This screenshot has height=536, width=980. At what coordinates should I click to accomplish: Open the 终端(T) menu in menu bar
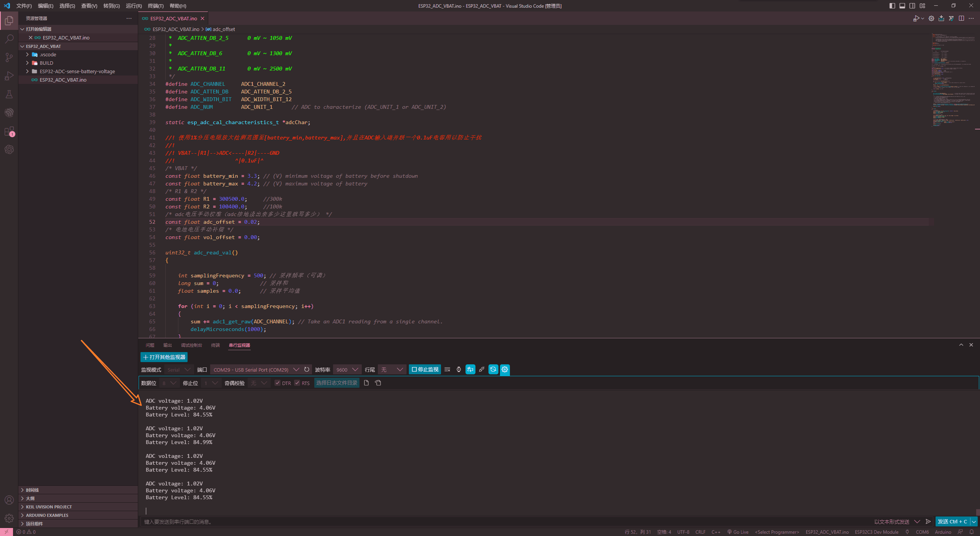pyautogui.click(x=155, y=6)
